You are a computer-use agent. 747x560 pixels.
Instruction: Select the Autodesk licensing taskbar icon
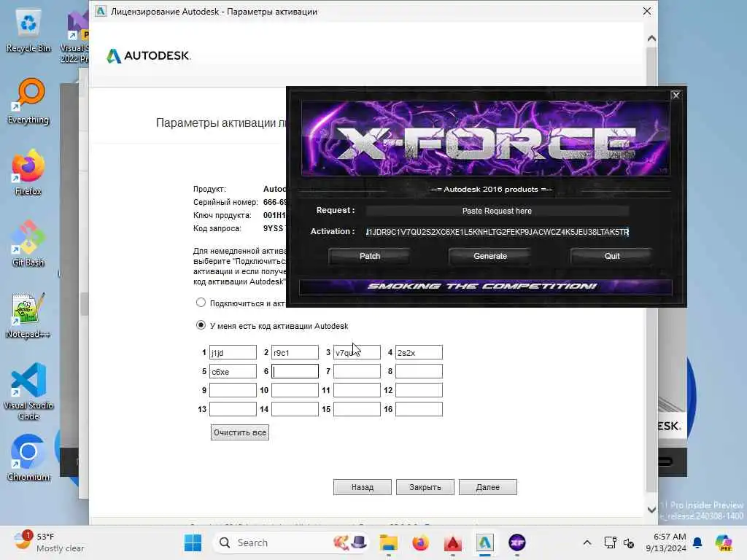(484, 542)
